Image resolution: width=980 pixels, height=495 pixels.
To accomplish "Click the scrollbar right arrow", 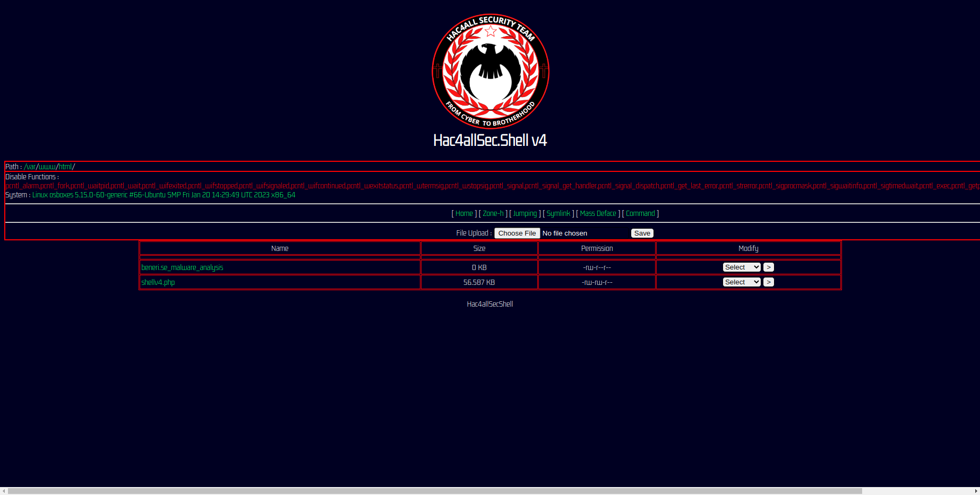I will pos(976,491).
